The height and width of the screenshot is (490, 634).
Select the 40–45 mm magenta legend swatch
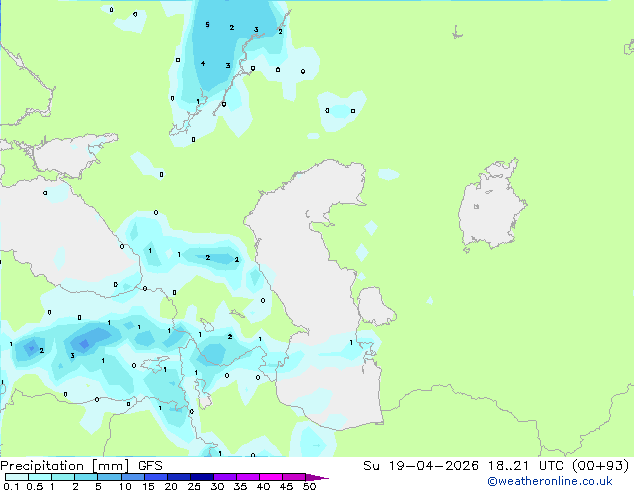tap(271, 477)
